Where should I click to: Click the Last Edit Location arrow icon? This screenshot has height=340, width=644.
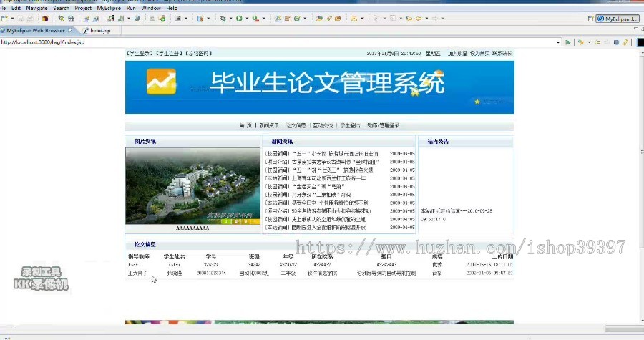click(x=409, y=19)
